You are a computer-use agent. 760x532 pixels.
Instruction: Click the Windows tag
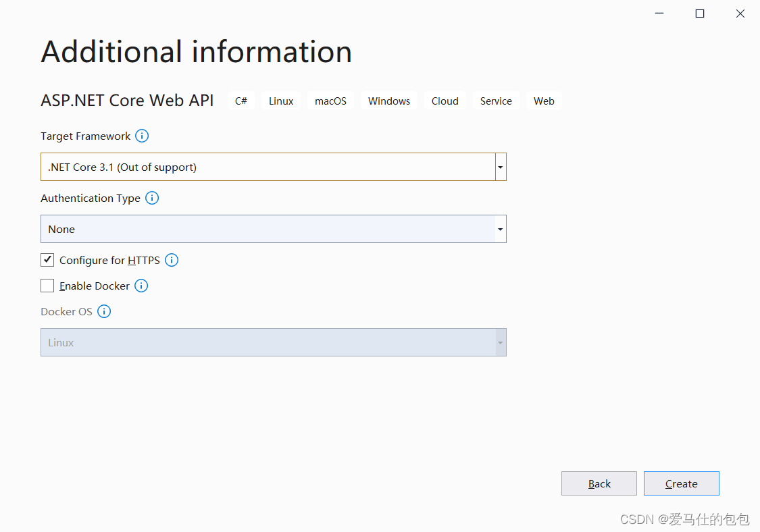[389, 101]
